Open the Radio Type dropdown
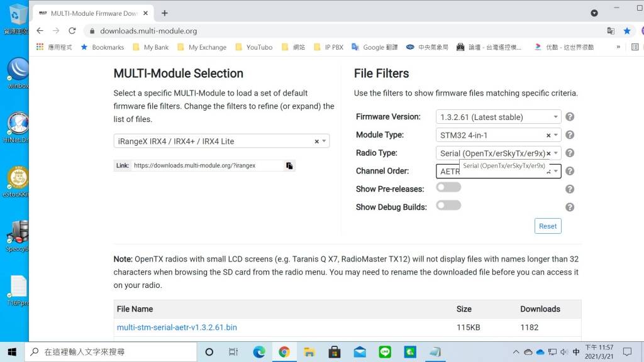644x362 pixels. point(498,153)
